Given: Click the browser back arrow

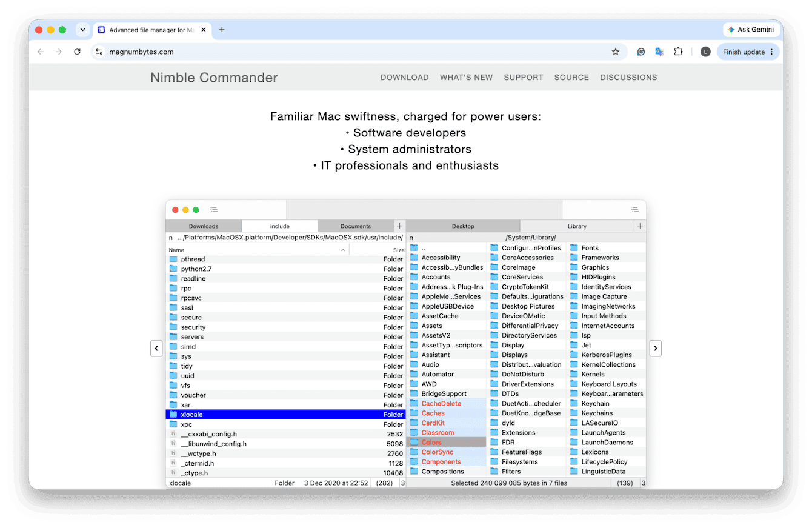Looking at the screenshot, I should (x=41, y=52).
